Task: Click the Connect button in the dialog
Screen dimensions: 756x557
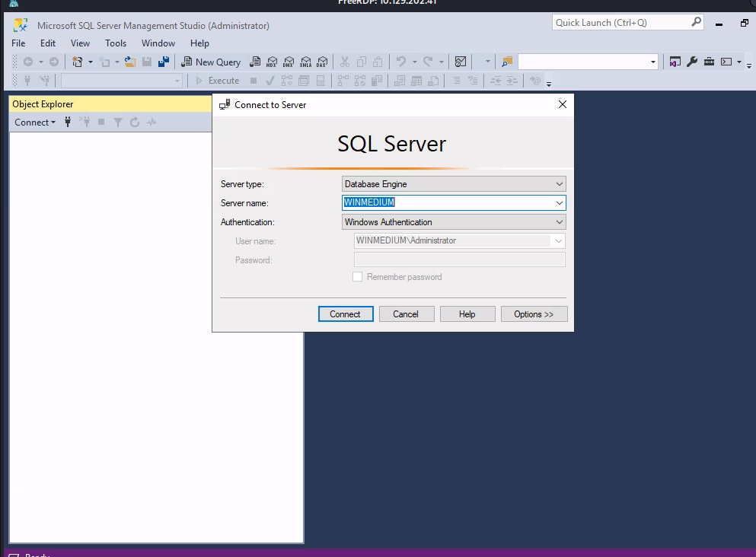Action: point(345,314)
